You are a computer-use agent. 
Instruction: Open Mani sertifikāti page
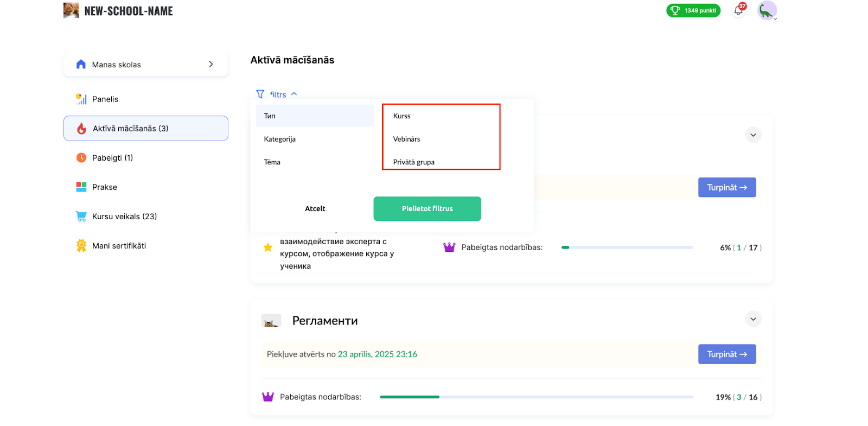119,246
